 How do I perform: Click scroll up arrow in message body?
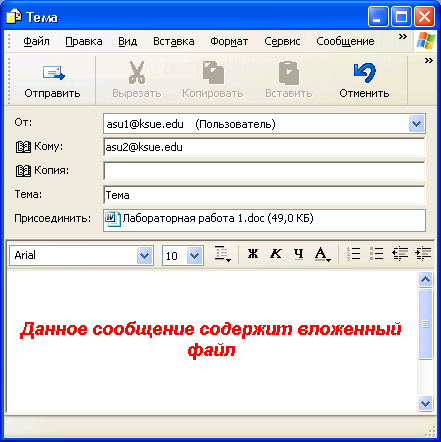click(426, 279)
